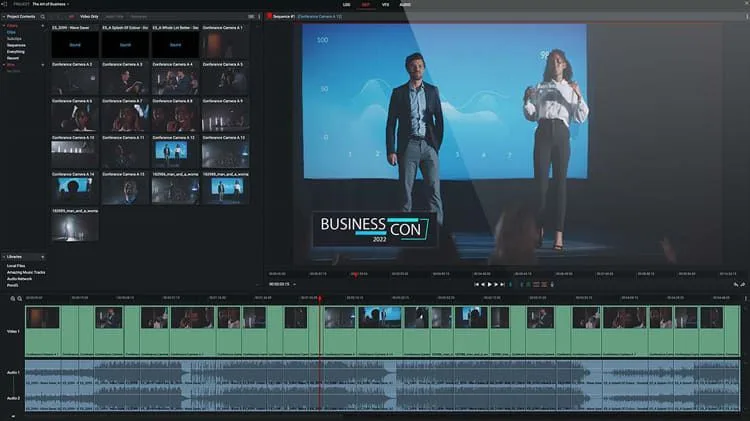Screen dimensions: 750x421
Task: Jump to the start of the sequence
Action: 477,284
